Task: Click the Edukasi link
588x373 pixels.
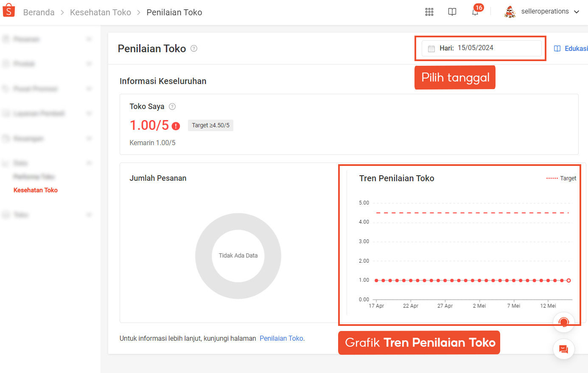Action: click(x=575, y=48)
